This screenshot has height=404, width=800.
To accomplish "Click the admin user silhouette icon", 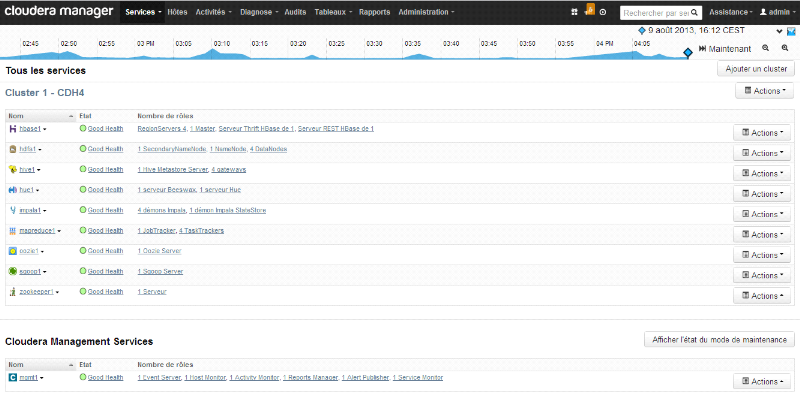I will (x=763, y=12).
